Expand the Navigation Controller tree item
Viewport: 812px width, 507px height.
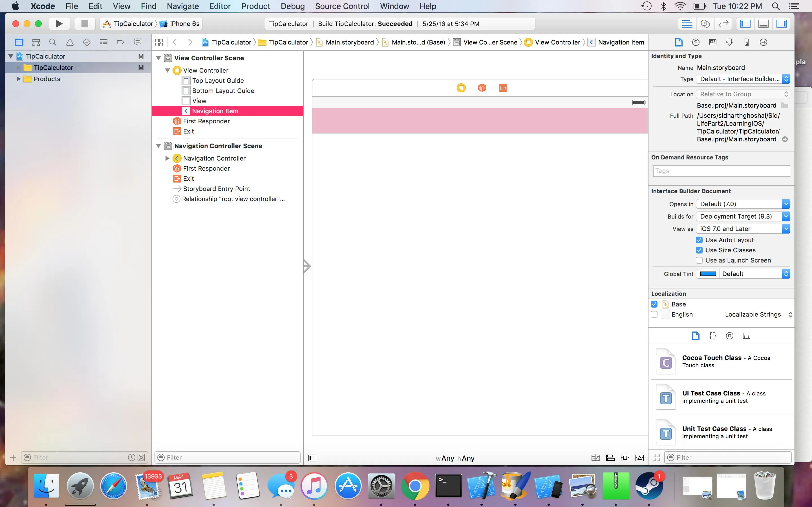(167, 158)
